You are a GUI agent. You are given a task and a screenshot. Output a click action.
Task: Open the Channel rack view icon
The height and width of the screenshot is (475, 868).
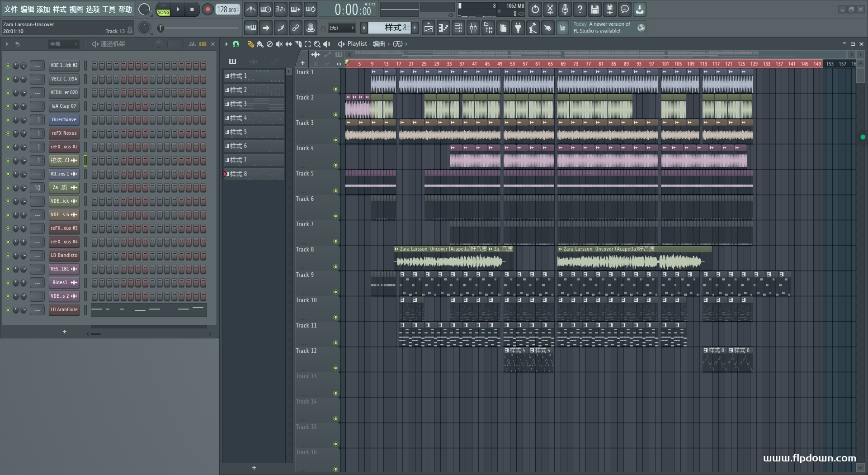tap(458, 28)
